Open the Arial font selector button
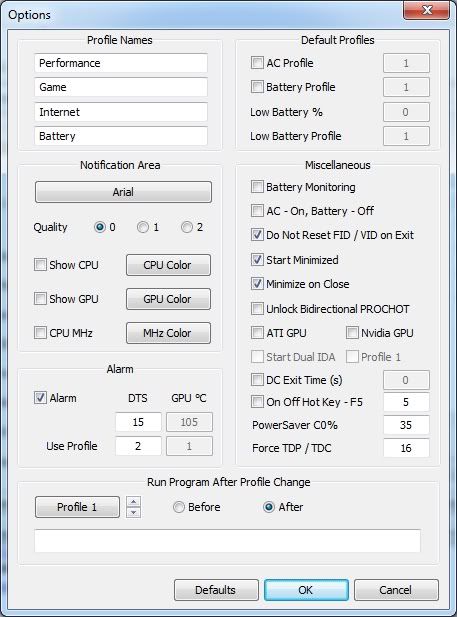 [123, 192]
